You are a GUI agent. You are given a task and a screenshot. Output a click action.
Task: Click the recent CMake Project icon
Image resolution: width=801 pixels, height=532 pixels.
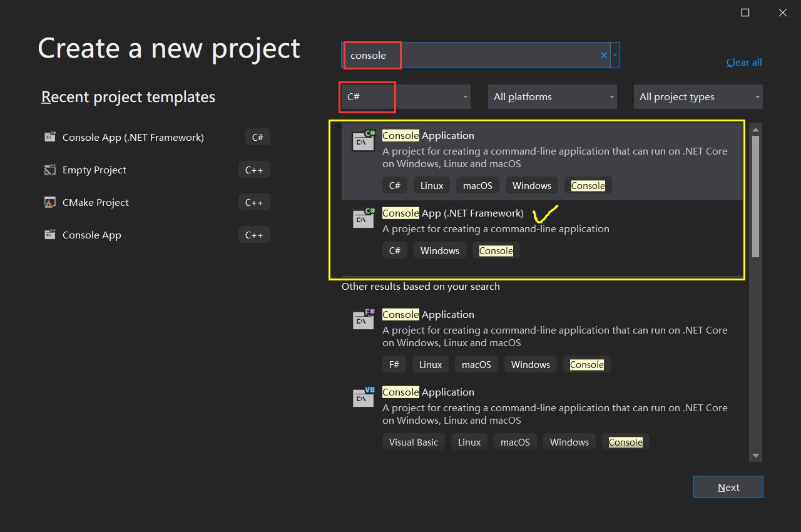click(x=49, y=202)
